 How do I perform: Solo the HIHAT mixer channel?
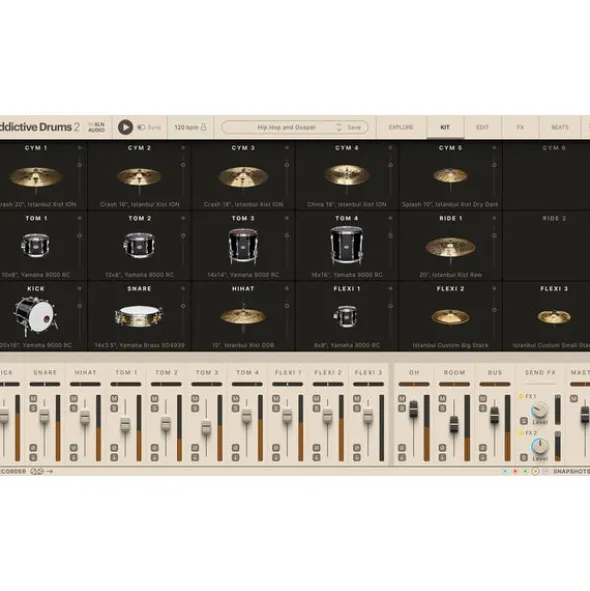click(74, 408)
